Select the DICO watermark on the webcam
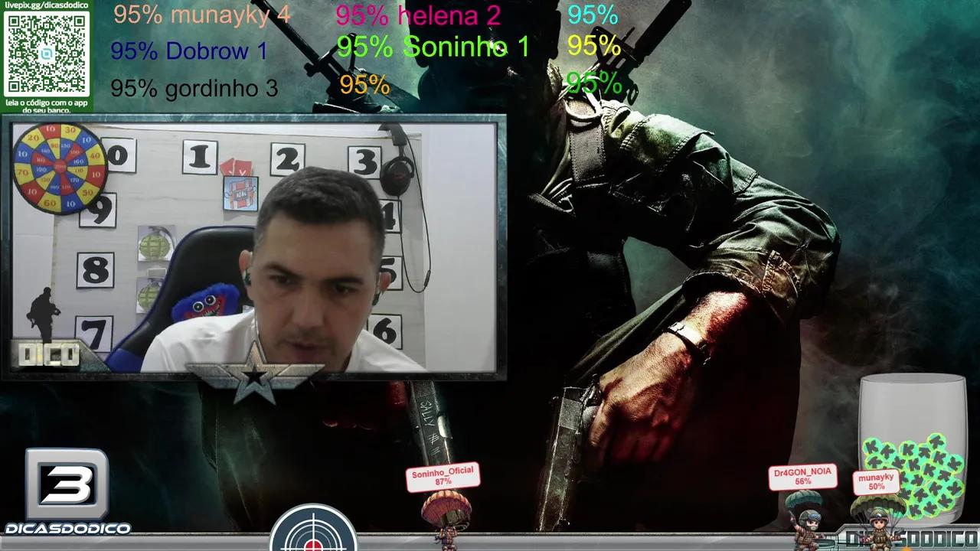980x551 pixels. point(47,354)
